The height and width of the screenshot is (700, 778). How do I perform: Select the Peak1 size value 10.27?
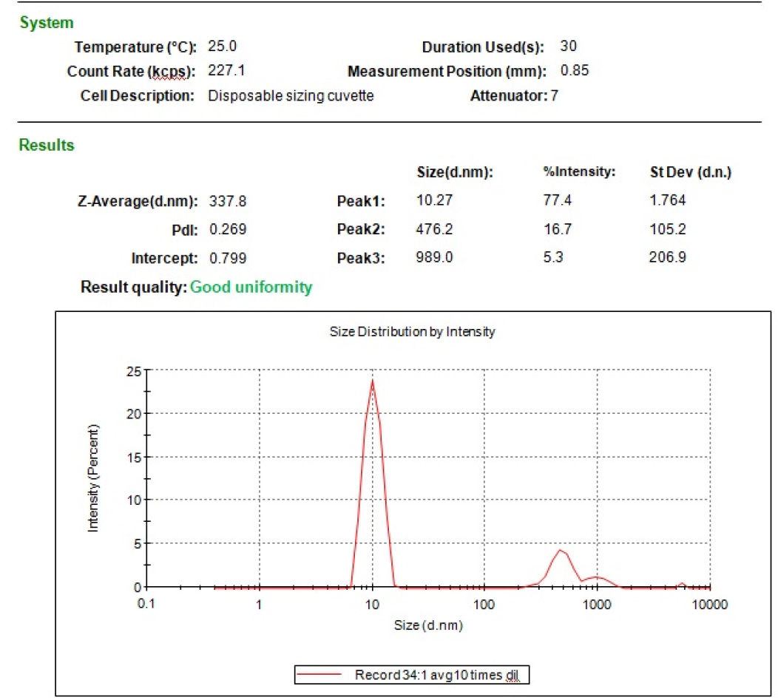433,200
